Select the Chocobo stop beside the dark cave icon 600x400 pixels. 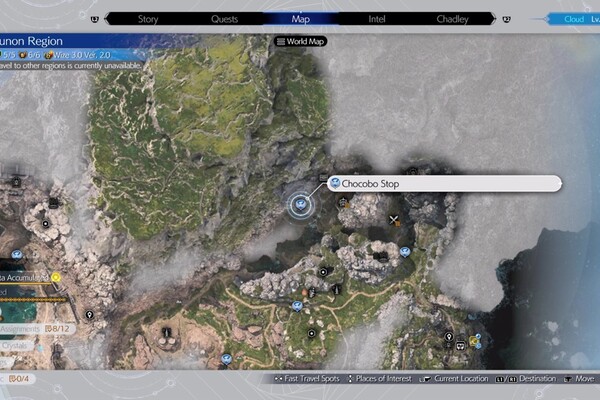(x=405, y=252)
